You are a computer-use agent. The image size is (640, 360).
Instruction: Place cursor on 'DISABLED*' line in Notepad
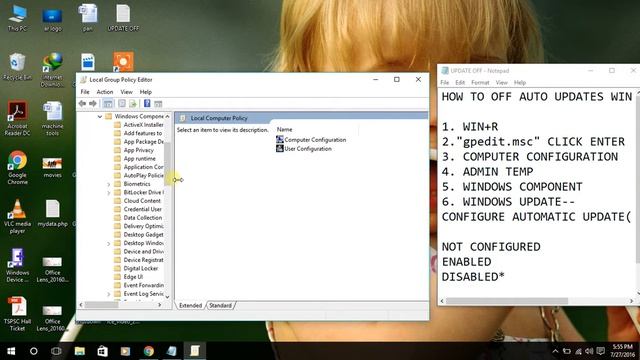(473, 277)
